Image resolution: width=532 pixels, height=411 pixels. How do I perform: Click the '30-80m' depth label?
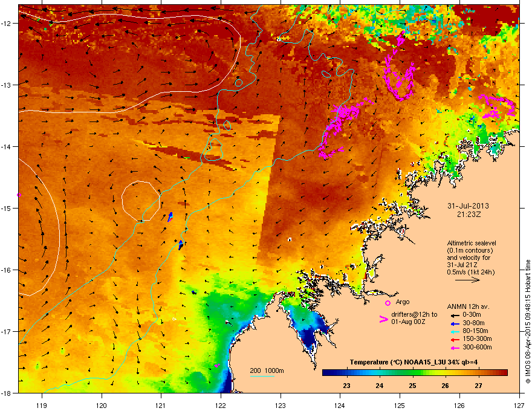tap(473, 323)
